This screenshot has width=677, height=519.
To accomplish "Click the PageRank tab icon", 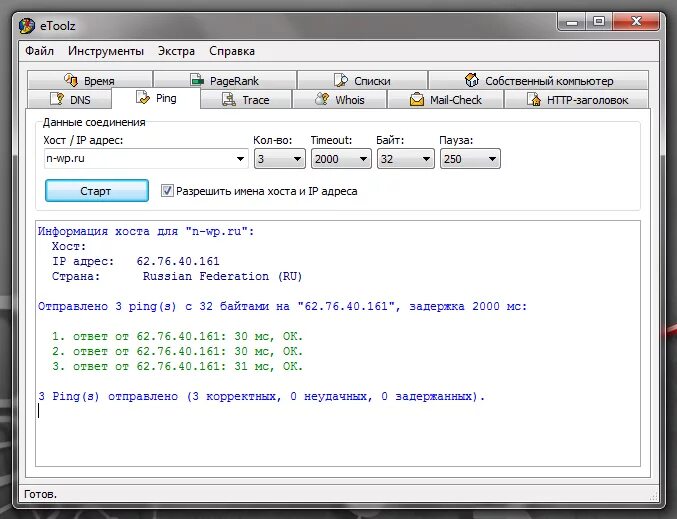I will click(197, 80).
